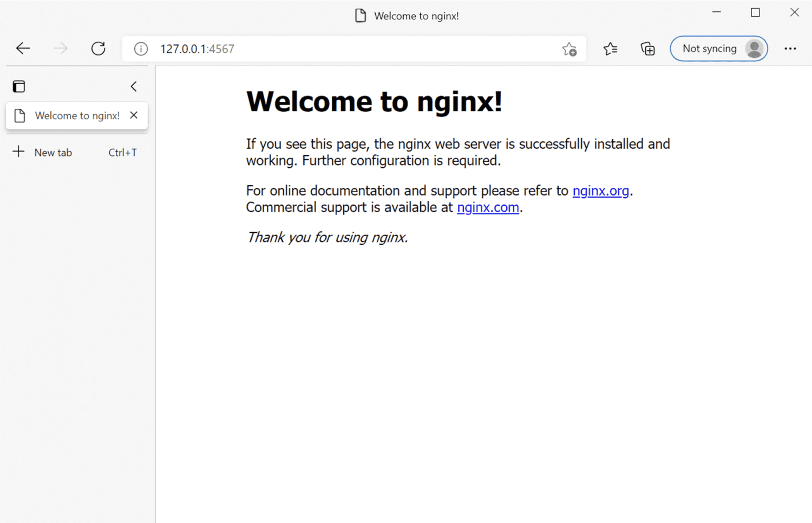
Task: Click the profile avatar icon
Action: click(x=754, y=49)
